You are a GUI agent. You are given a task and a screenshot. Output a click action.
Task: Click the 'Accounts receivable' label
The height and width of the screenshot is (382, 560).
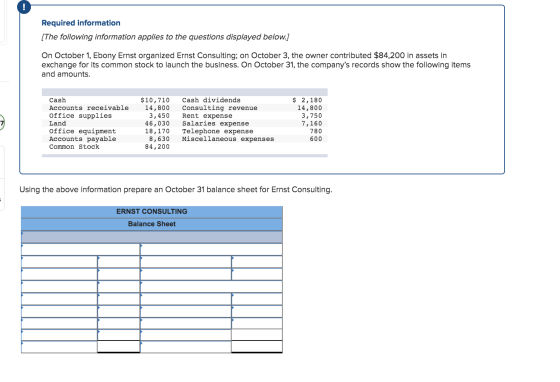tap(89, 108)
